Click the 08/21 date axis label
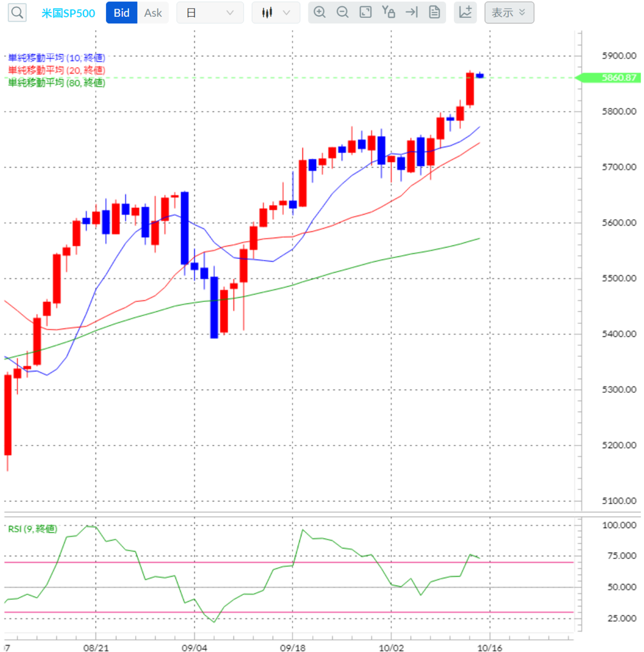The width and height of the screenshot is (644, 652). [96, 648]
